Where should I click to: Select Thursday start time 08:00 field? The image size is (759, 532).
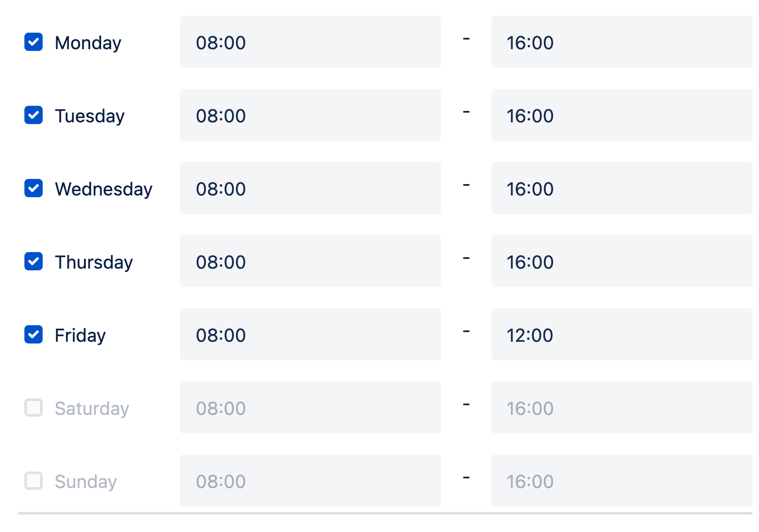click(310, 262)
